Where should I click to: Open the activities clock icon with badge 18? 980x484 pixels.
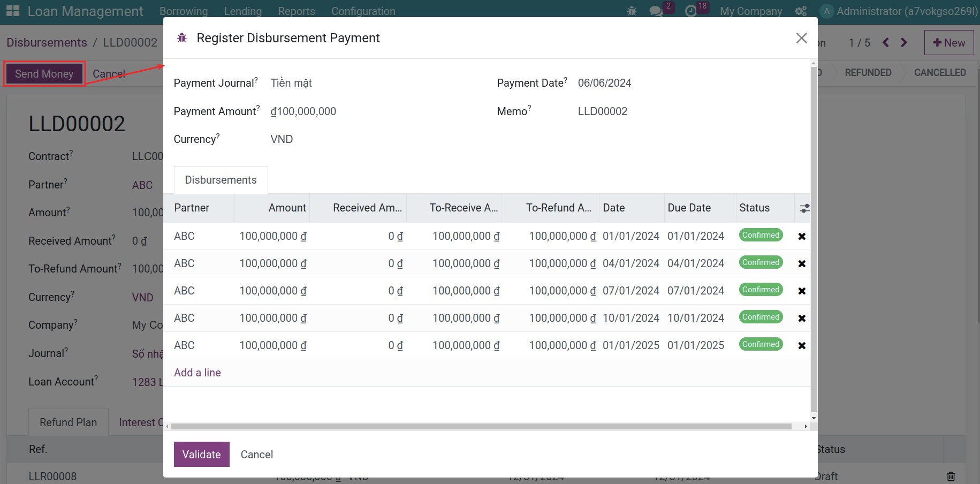(691, 11)
